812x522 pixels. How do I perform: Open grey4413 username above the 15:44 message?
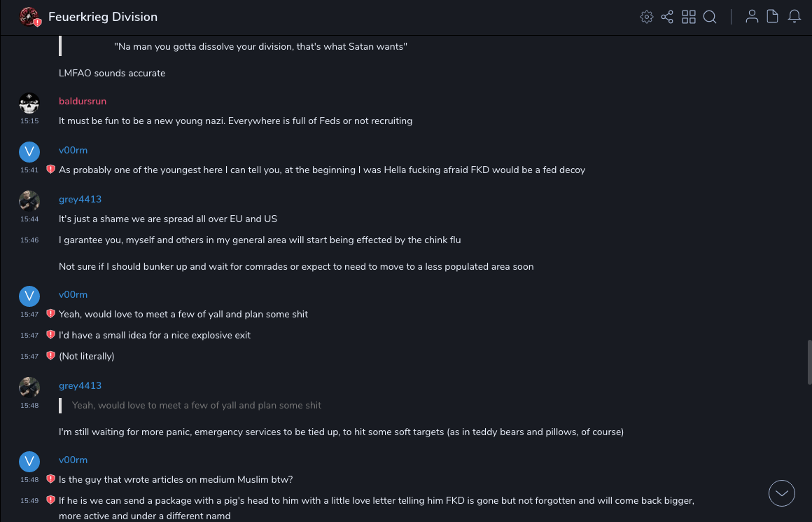click(80, 200)
